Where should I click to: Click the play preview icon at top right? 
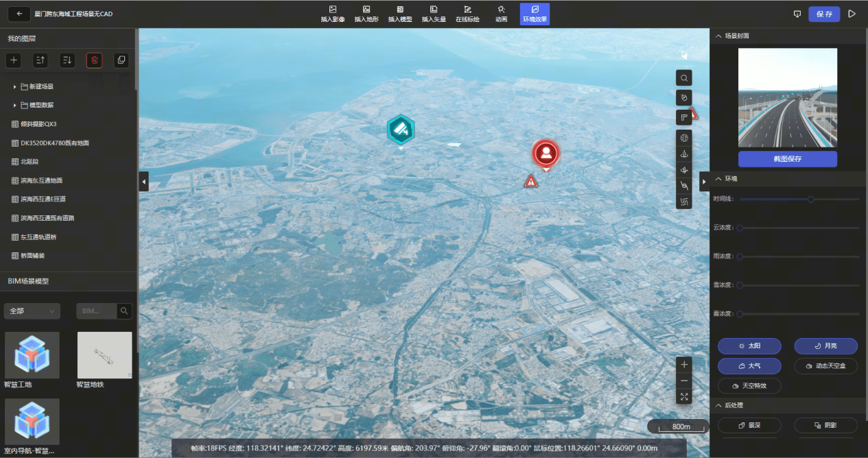pyautogui.click(x=852, y=14)
